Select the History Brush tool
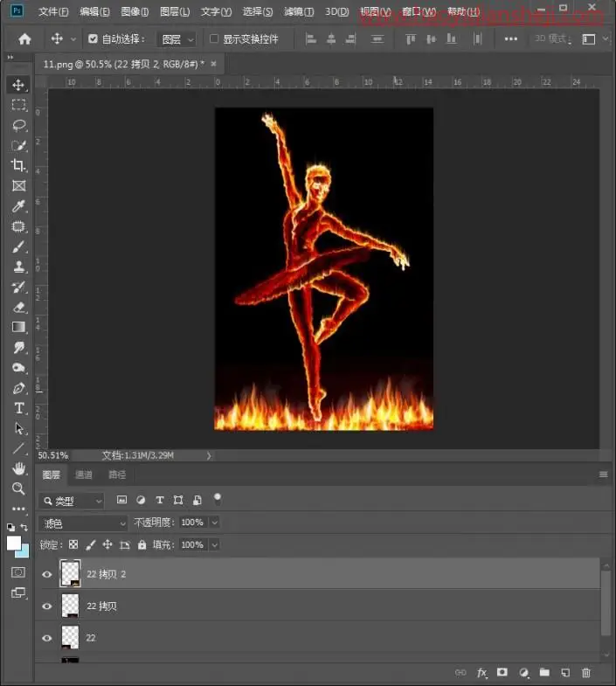The image size is (616, 686). (18, 287)
